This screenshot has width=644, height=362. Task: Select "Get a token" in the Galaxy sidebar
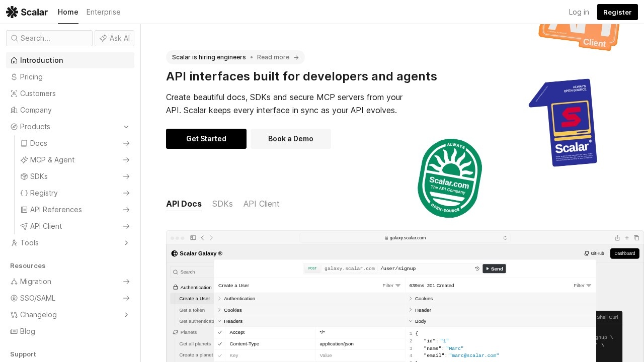(192, 310)
